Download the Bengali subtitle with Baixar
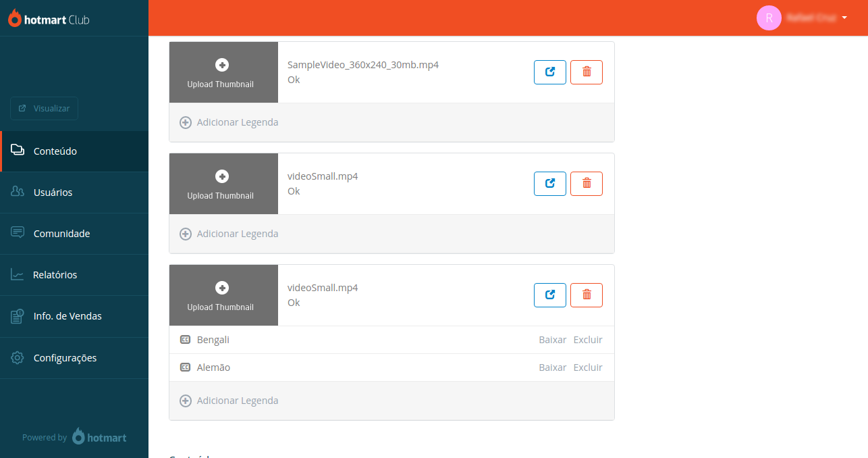Image resolution: width=868 pixels, height=458 pixels. [553, 340]
